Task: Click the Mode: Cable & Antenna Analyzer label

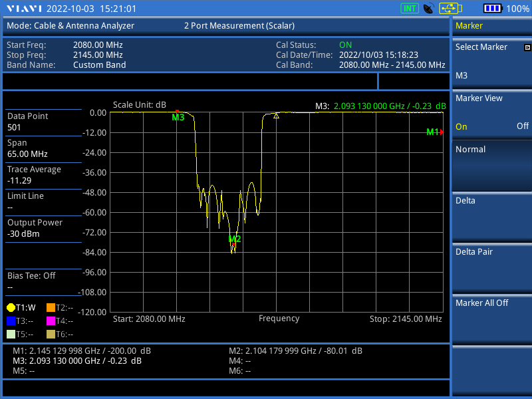Action: point(70,26)
